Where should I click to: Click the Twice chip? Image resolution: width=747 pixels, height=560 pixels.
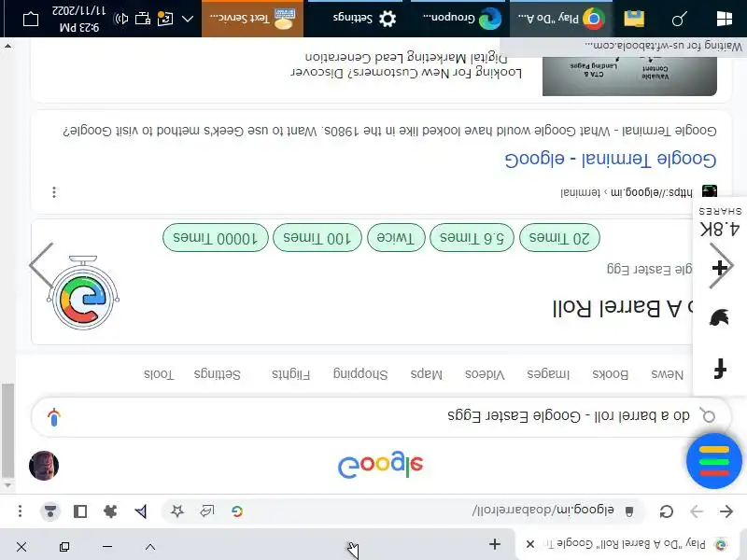tap(396, 237)
